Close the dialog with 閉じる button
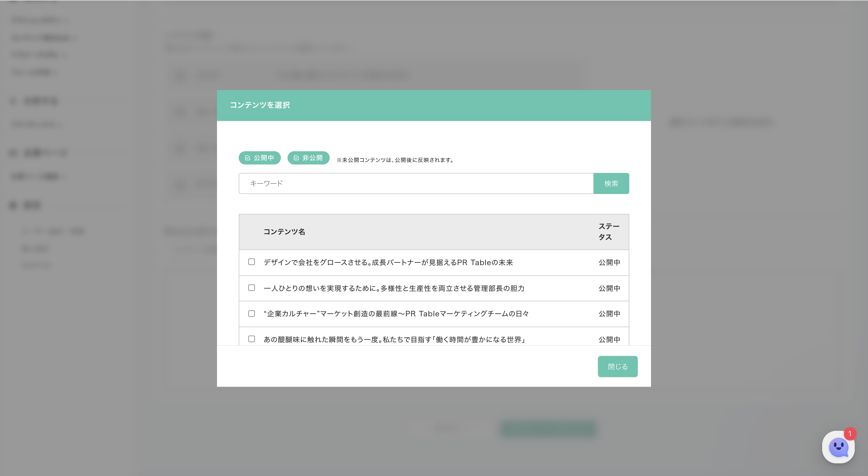 617,367
